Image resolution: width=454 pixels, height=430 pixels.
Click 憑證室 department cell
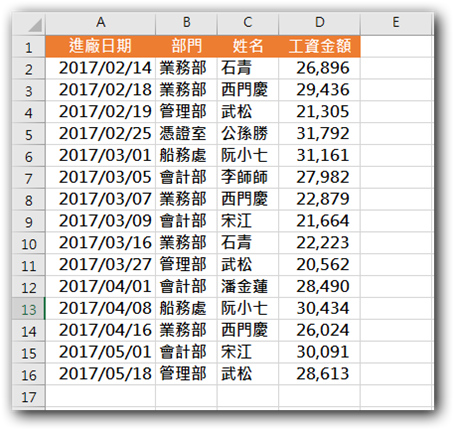pyautogui.click(x=186, y=134)
